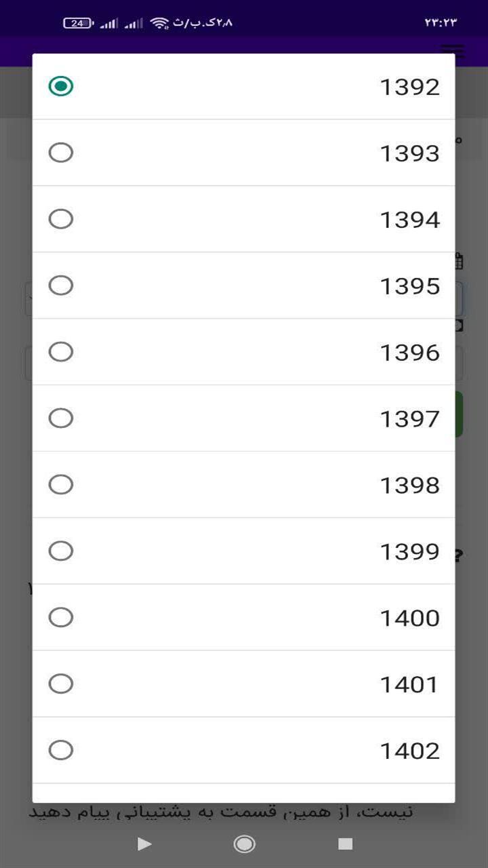Tap the 1400 year label text
Screen dimensions: 488x868
(x=409, y=618)
